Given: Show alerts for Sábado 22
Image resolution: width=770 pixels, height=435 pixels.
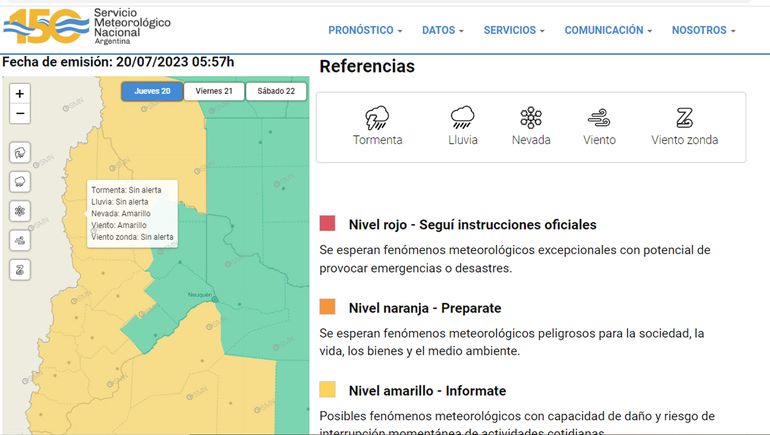Looking at the screenshot, I should pos(276,91).
